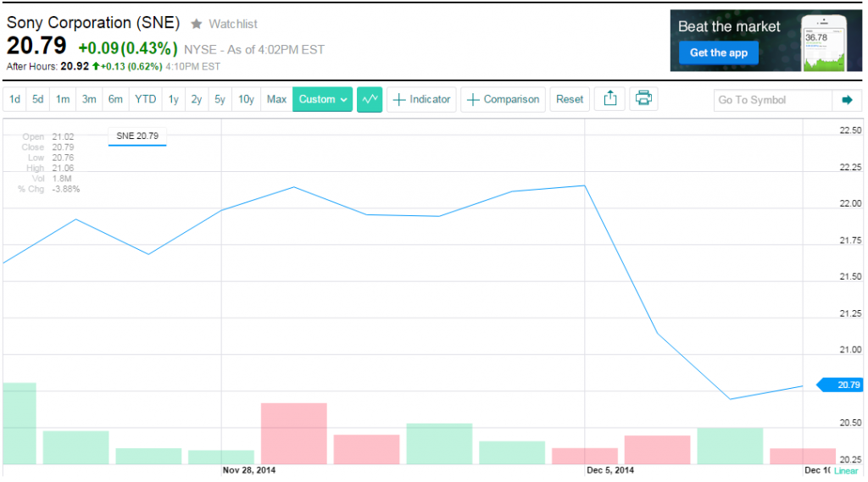
Task: Click the -3.88% change value
Action: (66, 189)
